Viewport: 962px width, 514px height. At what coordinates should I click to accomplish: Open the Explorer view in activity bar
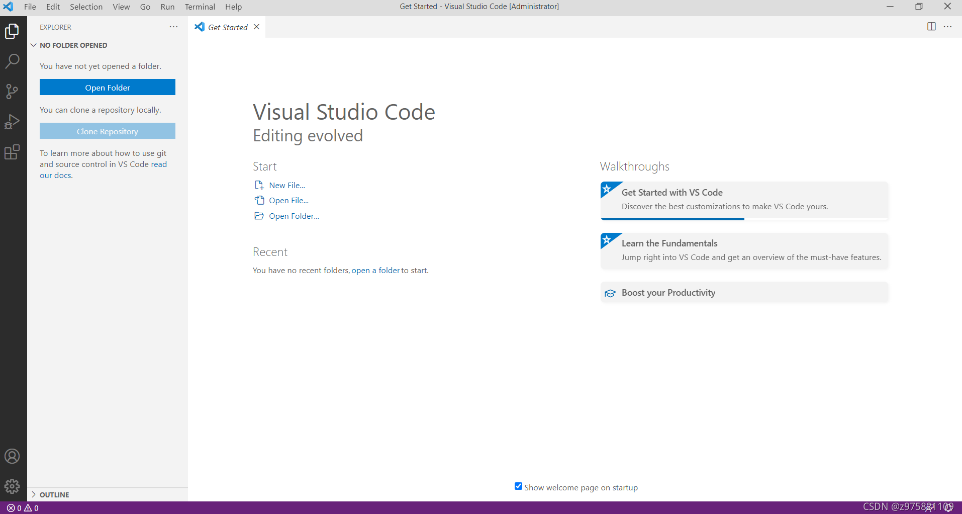pyautogui.click(x=12, y=31)
